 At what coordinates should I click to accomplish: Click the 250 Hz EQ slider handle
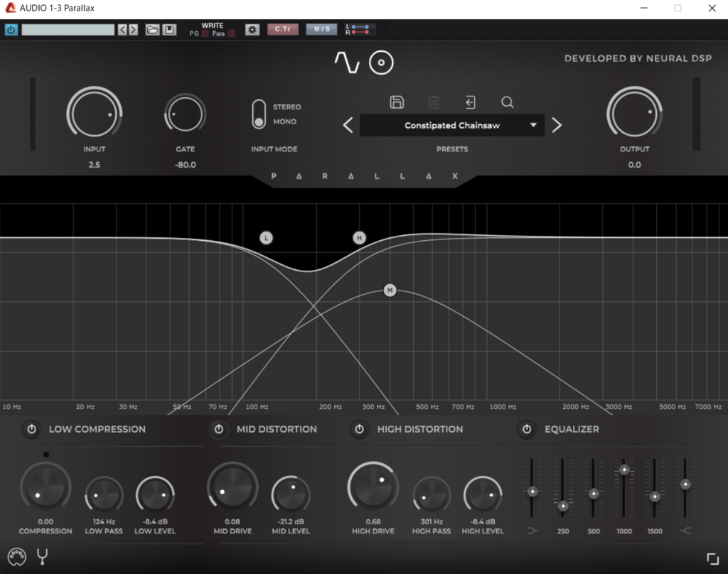pos(563,506)
